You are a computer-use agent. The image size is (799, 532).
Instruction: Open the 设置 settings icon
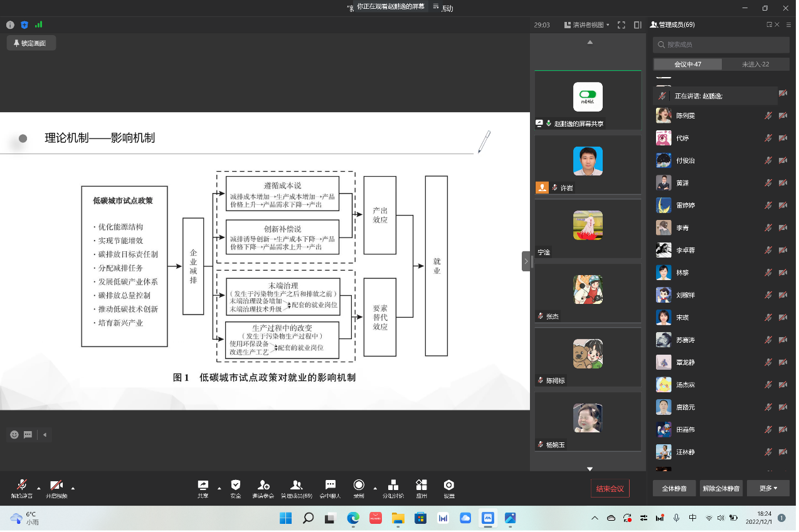tap(449, 486)
